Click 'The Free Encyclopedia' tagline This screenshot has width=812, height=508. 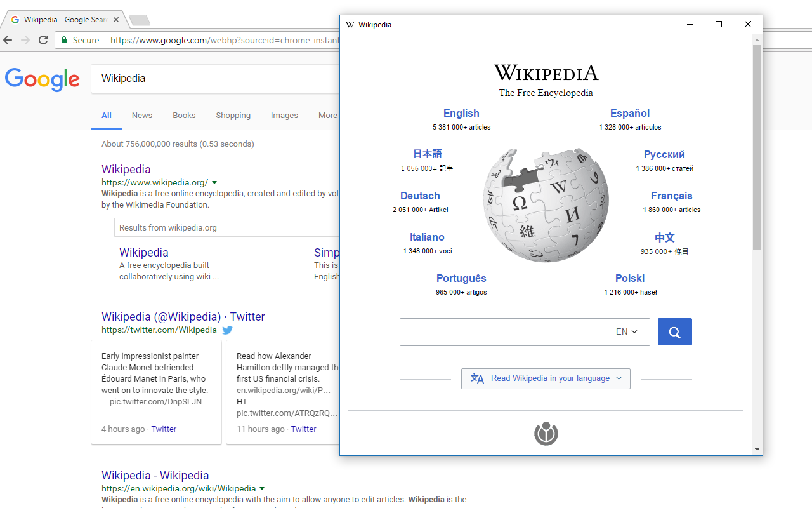pos(546,93)
